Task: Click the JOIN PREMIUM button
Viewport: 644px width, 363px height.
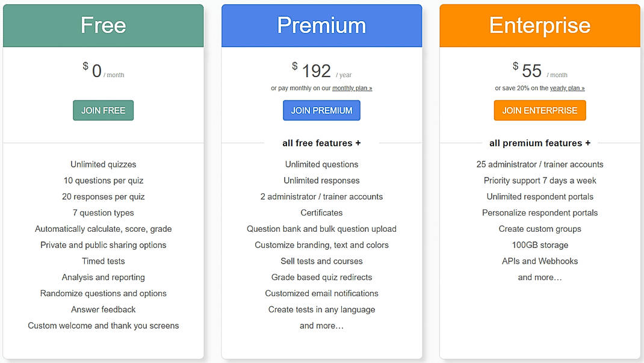Action: pyautogui.click(x=321, y=110)
